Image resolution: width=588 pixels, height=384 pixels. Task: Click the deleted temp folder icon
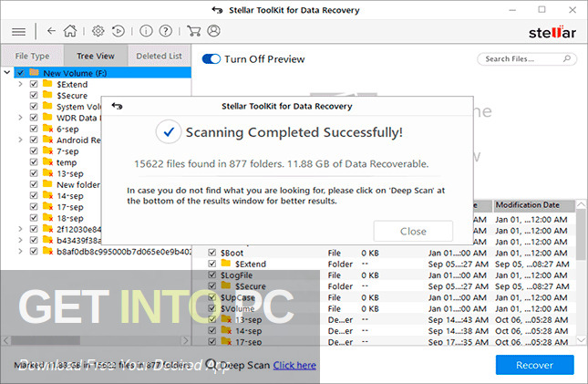pyautogui.click(x=47, y=161)
